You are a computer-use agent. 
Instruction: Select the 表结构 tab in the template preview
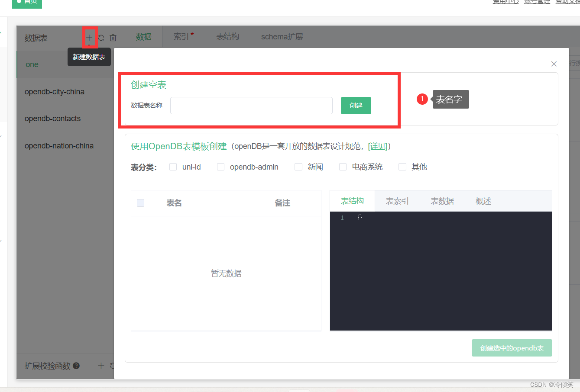[352, 201]
